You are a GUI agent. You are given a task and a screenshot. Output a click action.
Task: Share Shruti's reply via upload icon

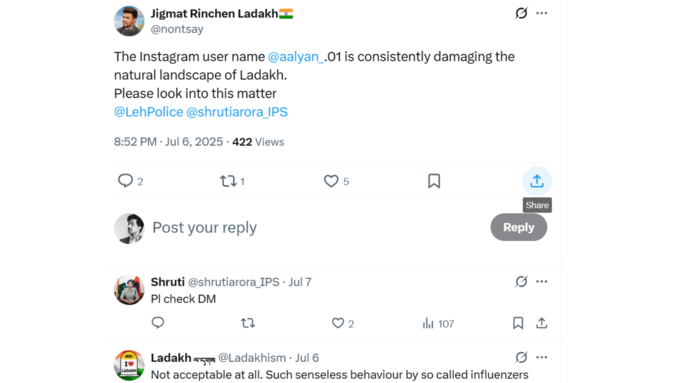point(542,323)
